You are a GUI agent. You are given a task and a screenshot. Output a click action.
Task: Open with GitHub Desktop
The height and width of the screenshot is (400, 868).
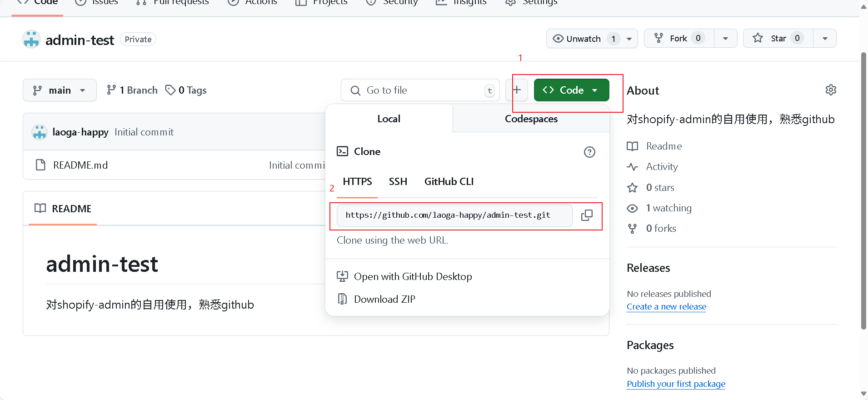[413, 276]
